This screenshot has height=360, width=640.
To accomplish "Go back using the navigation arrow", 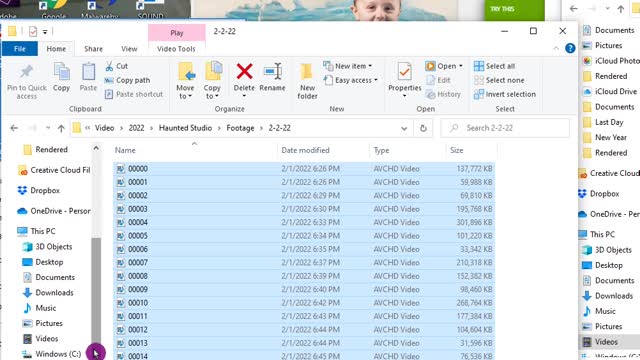I will pos(14,128).
